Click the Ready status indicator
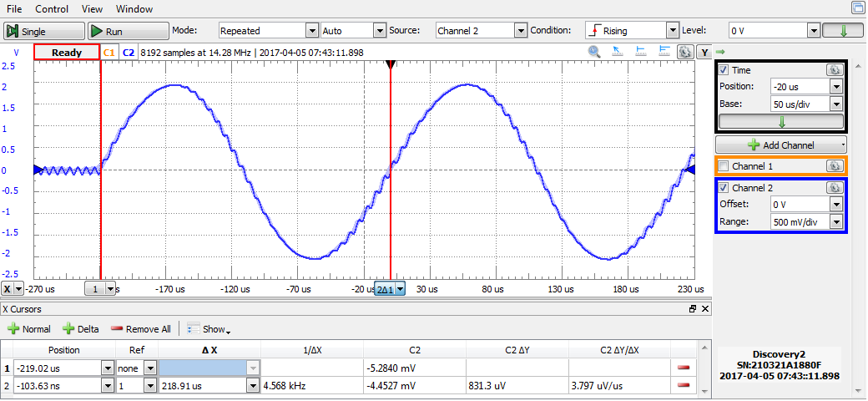868x401 pixels. point(67,53)
